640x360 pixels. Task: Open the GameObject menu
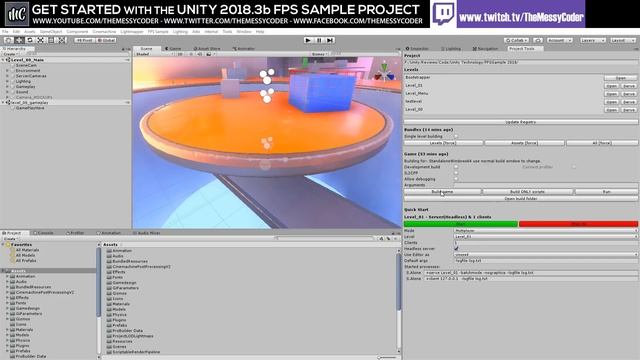coord(51,31)
